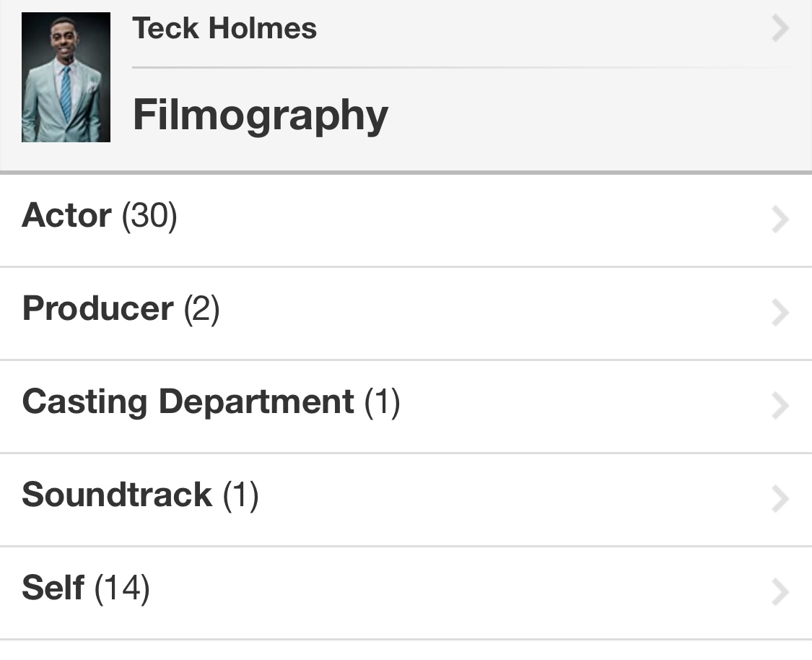Tap the Teck Holmes name link
This screenshot has height=660, width=812.
(x=224, y=28)
